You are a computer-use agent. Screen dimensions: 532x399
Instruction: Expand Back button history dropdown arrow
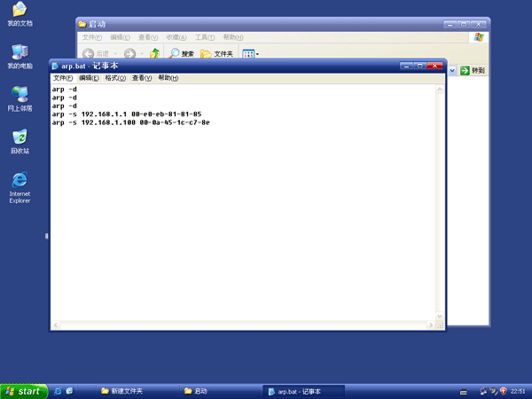[115, 53]
